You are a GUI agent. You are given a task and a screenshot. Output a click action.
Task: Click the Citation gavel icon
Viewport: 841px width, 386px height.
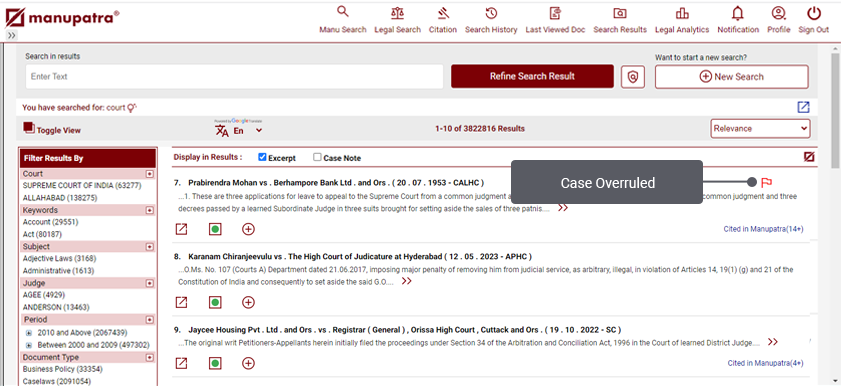[x=442, y=13]
